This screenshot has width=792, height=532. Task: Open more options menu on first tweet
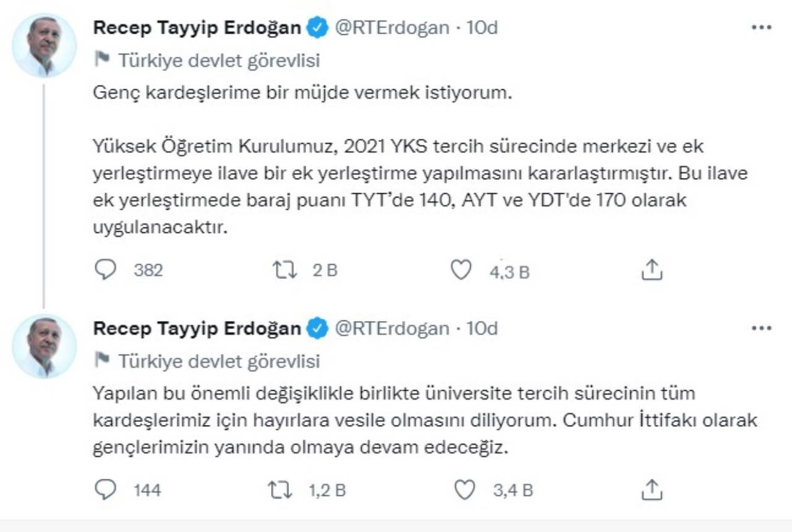[761, 28]
